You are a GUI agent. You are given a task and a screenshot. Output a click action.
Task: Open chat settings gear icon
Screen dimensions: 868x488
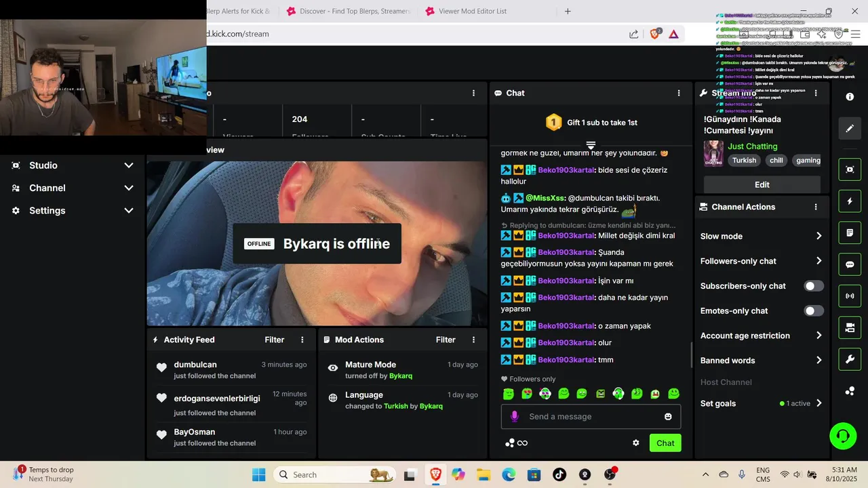[x=636, y=443]
